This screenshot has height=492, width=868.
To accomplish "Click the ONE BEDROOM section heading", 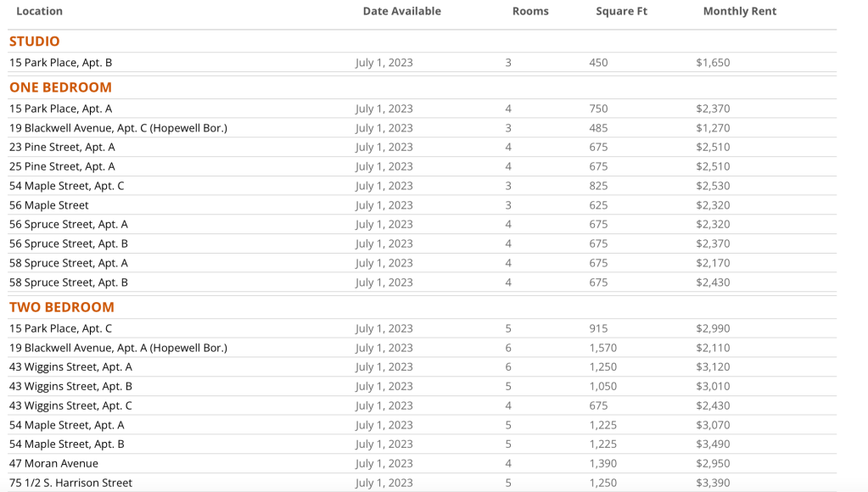I will point(60,87).
